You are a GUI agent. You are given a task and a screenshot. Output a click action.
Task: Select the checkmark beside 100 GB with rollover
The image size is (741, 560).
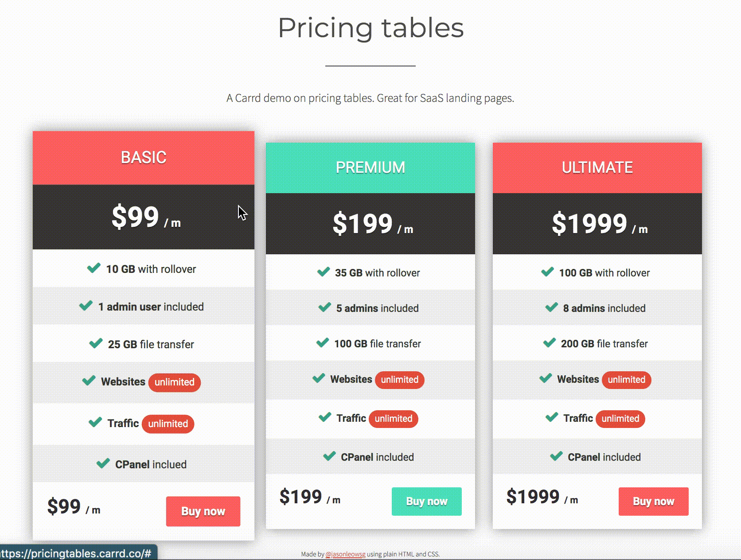[548, 272]
